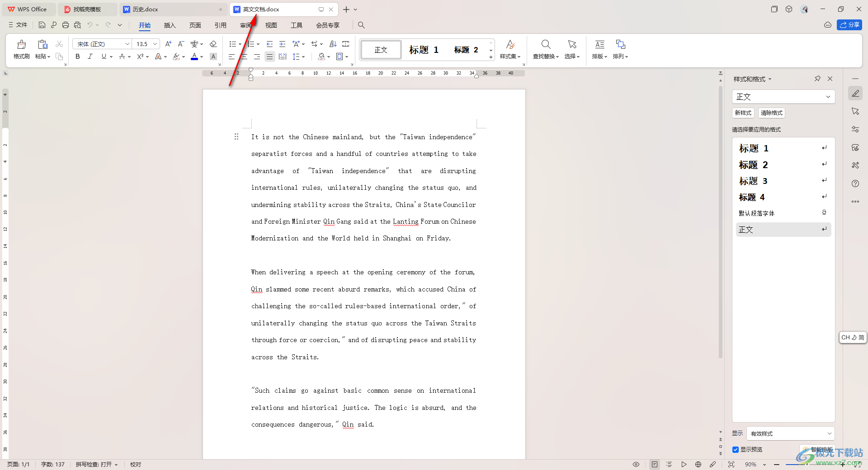
Task: Click 清除格式 clear format button
Action: point(771,113)
